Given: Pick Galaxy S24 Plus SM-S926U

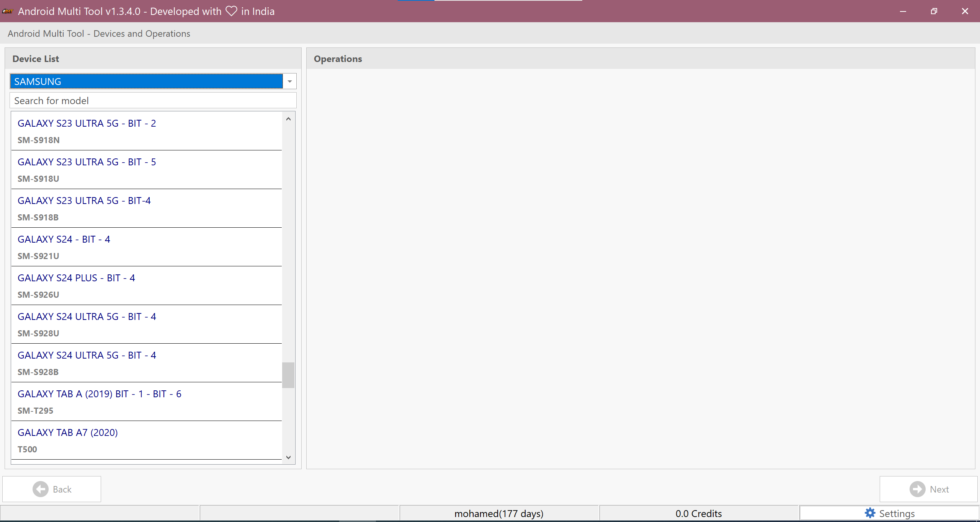Looking at the screenshot, I should [147, 285].
